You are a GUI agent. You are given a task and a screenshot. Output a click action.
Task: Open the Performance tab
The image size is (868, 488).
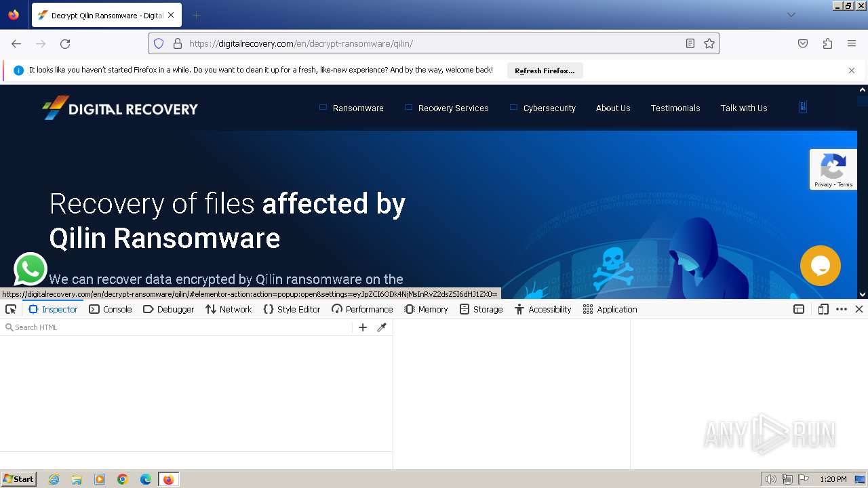point(362,309)
